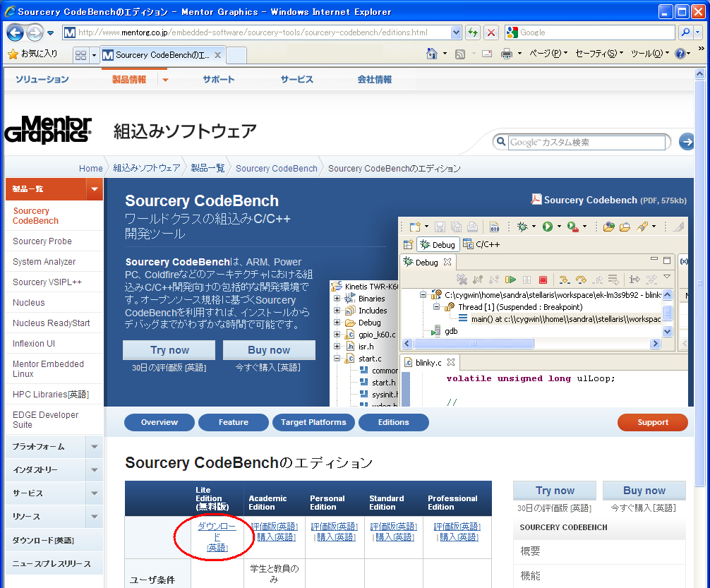Expand the 製品情報 dropdown arrow
Image resolution: width=710 pixels, height=588 pixels.
click(x=165, y=80)
